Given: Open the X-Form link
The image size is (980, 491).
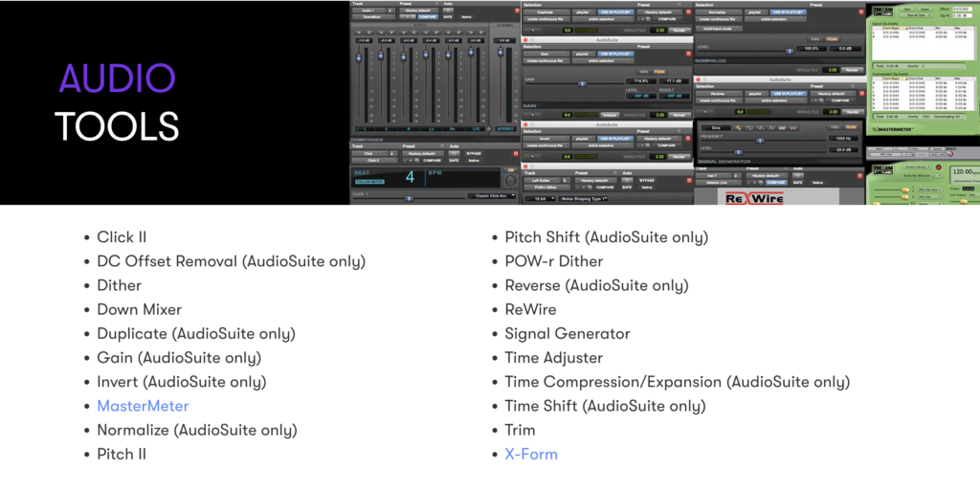Looking at the screenshot, I should click(x=531, y=454).
